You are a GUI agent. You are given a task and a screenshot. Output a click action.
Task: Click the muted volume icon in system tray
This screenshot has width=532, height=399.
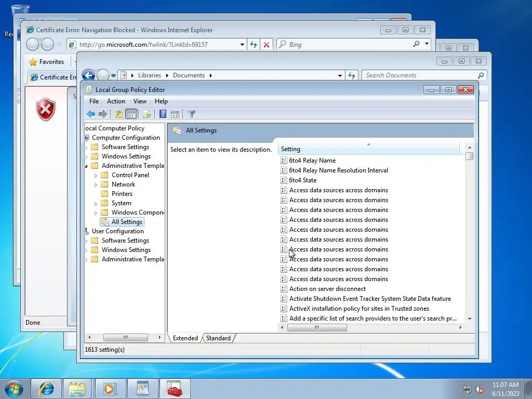point(480,390)
